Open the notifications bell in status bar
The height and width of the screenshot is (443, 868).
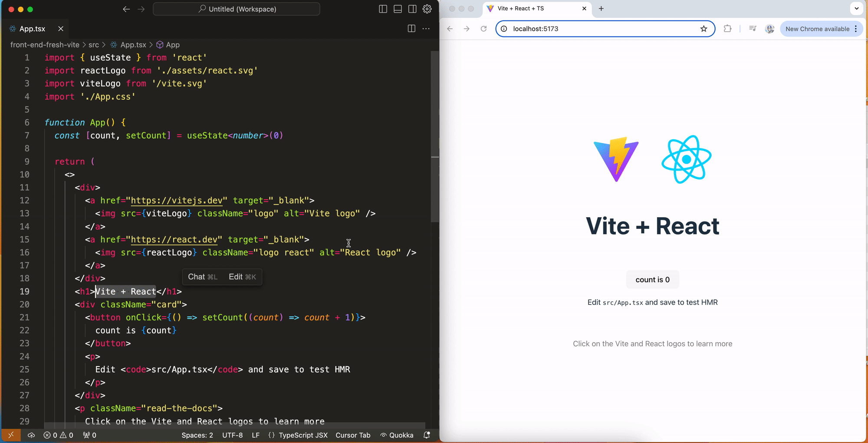coord(427,435)
